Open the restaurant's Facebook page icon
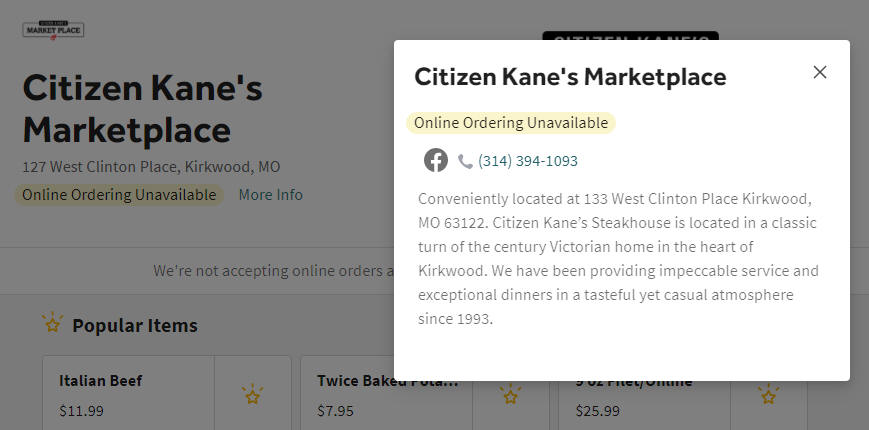 436,161
